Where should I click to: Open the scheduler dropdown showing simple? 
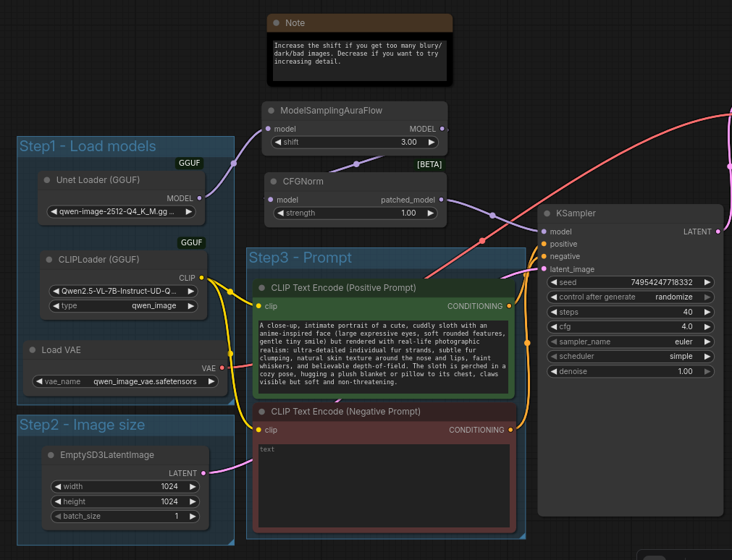point(630,357)
